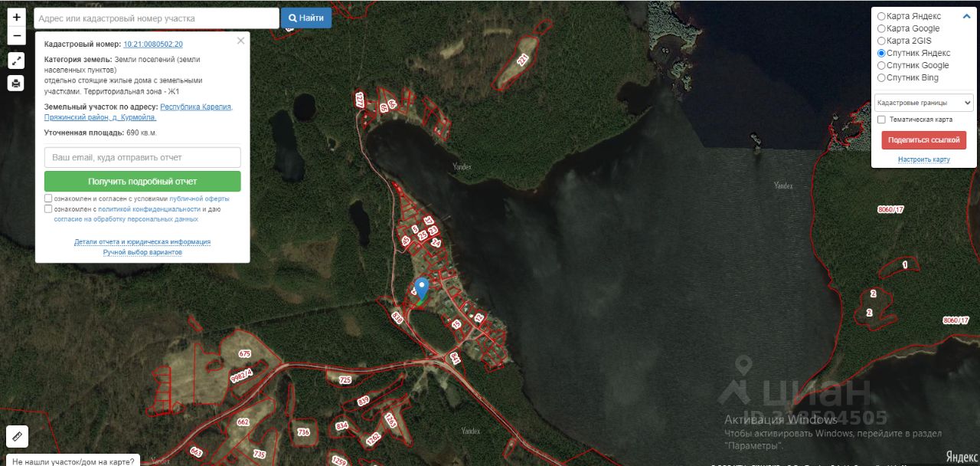Activate the ruler measurement tool
Image resolution: width=980 pixels, height=466 pixels.
[17, 436]
